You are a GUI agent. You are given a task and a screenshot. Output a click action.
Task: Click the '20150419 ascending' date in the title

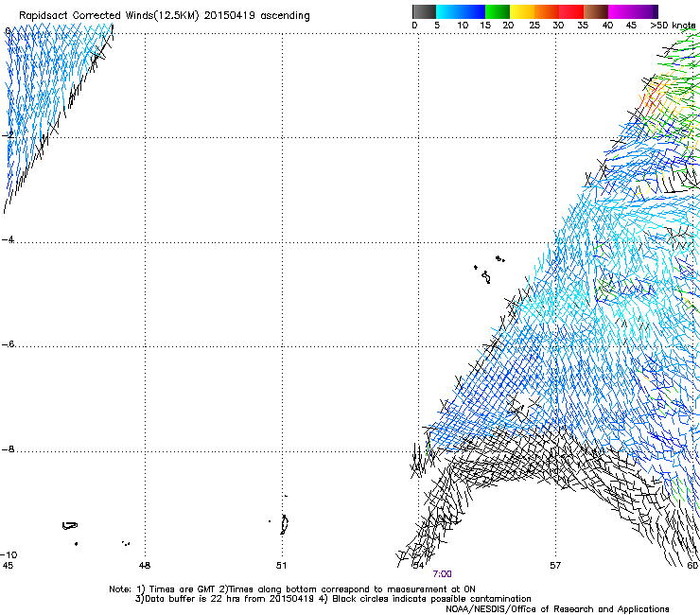pyautogui.click(x=256, y=15)
